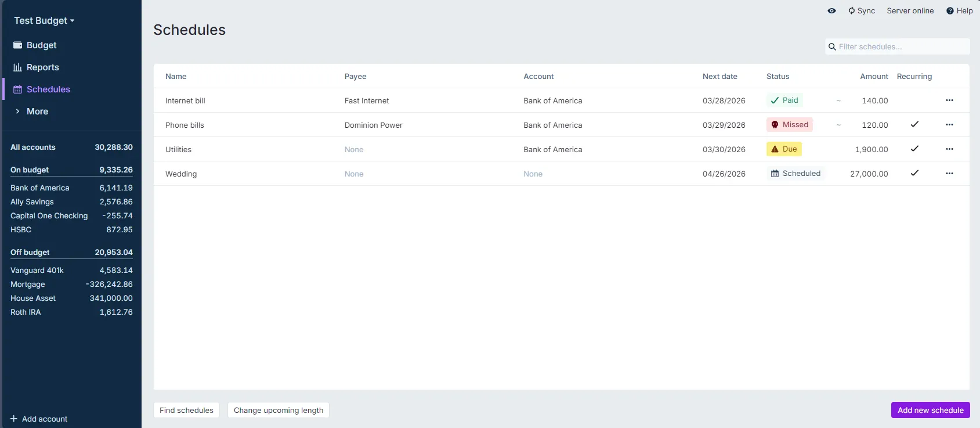Open actions menu for Internet bill row
Screen dimensions: 980x428
pos(949,100)
